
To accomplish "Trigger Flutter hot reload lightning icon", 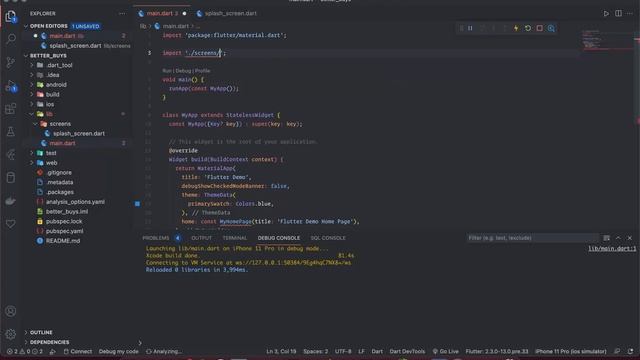I will [x=516, y=28].
